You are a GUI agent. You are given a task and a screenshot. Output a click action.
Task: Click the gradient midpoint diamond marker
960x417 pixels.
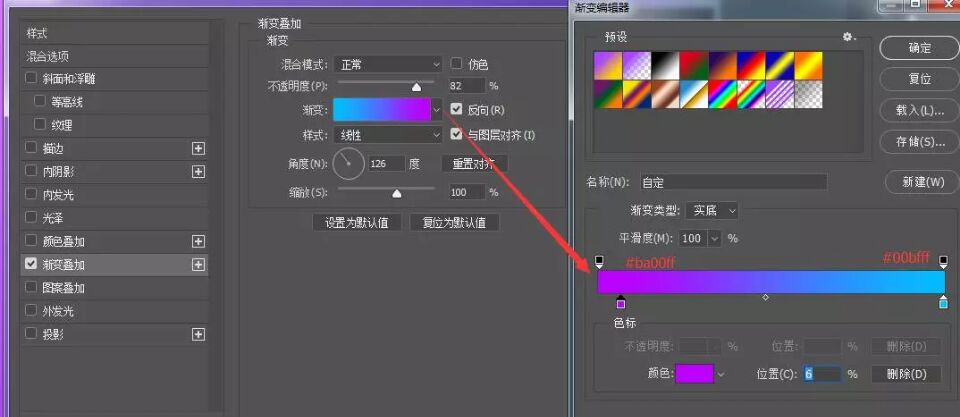point(765,298)
